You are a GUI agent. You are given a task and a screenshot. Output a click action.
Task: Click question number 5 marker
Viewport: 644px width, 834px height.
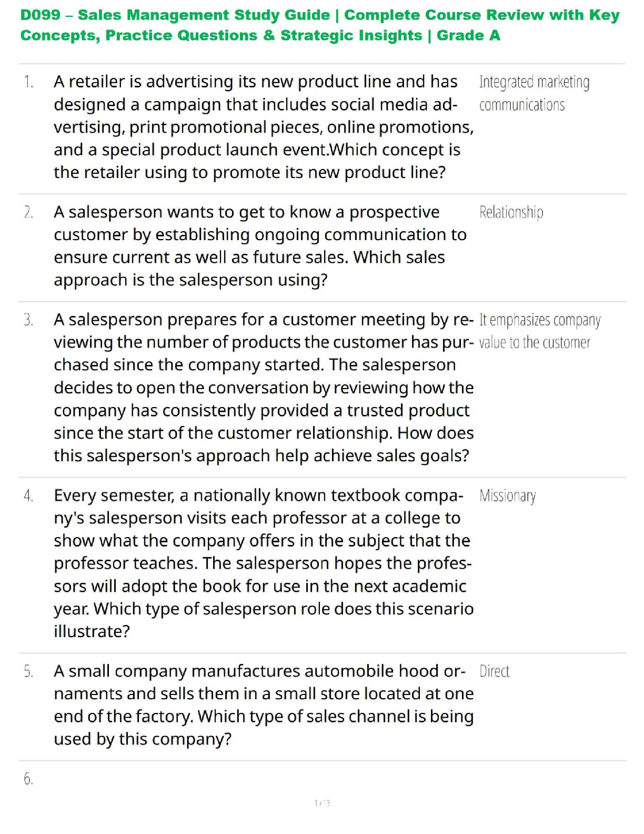tap(28, 671)
